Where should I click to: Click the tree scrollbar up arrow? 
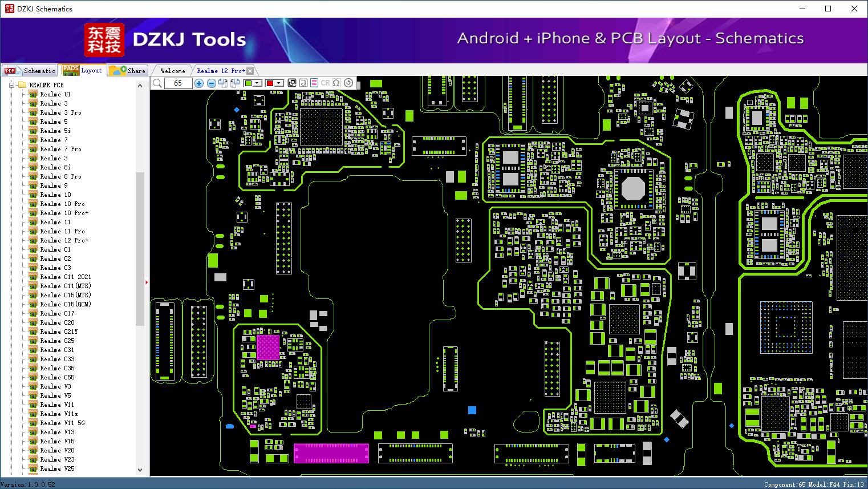point(140,86)
